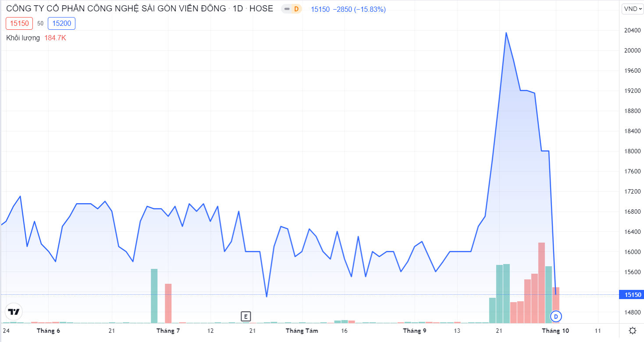The image size is (644, 342).
Task: Click the dividend 'D' circle marker
Action: tap(556, 316)
